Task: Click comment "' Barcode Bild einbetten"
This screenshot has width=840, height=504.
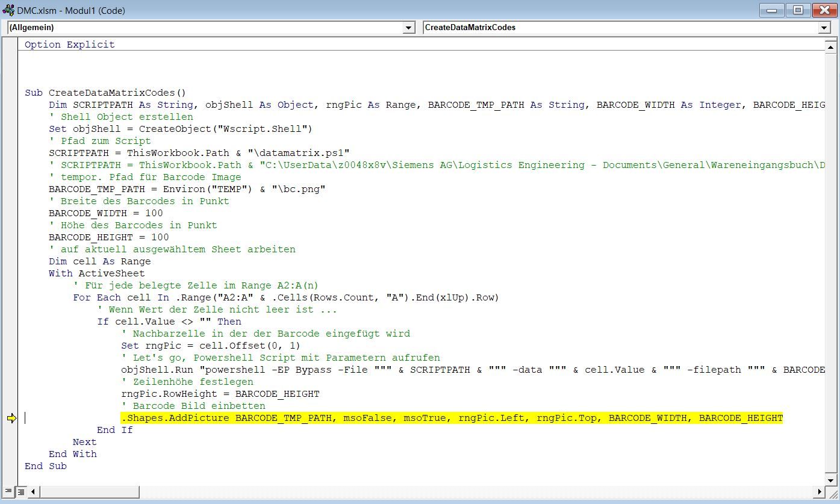Action: [x=193, y=406]
